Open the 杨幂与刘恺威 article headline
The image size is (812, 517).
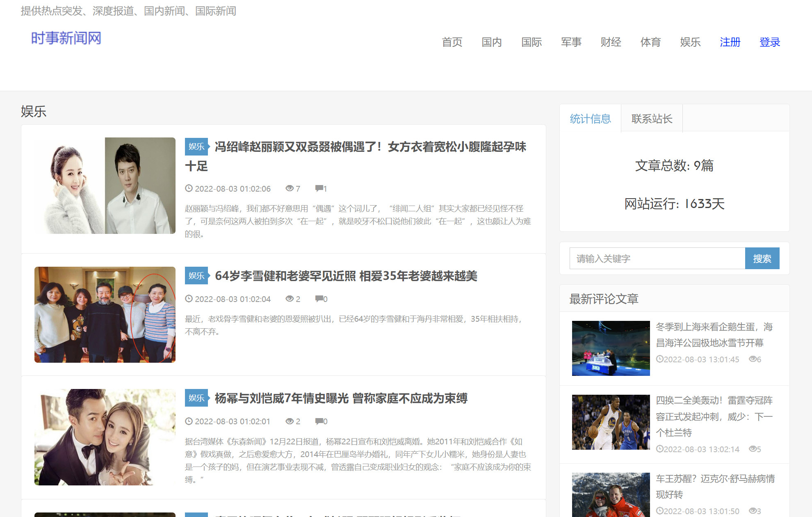point(341,398)
